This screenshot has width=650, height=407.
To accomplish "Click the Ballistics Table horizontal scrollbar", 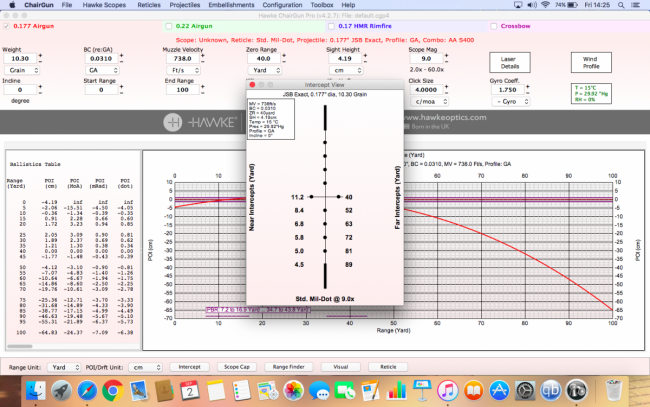I will [20, 346].
